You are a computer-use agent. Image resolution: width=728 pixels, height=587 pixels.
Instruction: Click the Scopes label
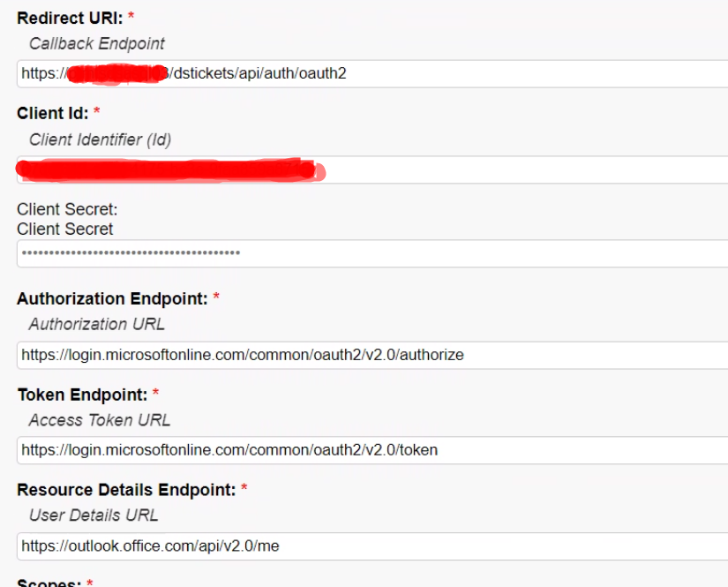pos(49,583)
